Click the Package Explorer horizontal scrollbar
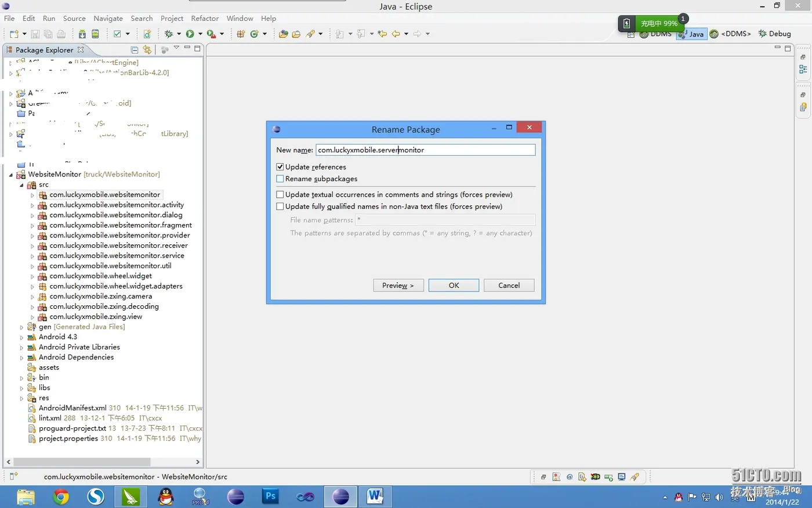Viewport: 812px width, 508px height. click(x=82, y=462)
